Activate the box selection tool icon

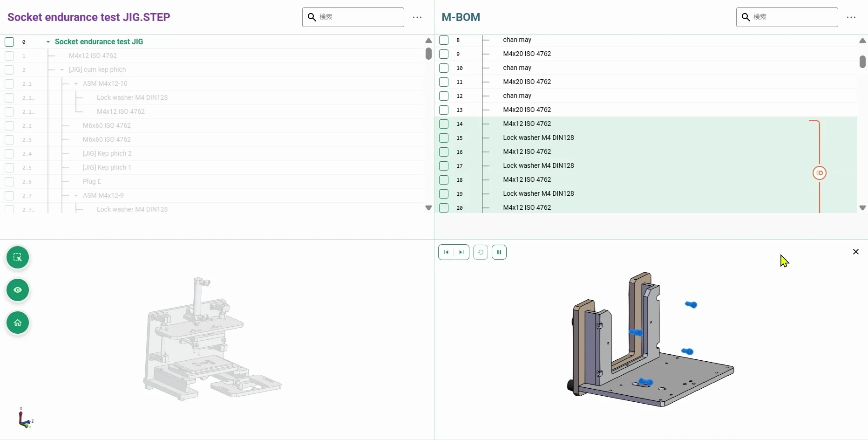click(x=18, y=257)
